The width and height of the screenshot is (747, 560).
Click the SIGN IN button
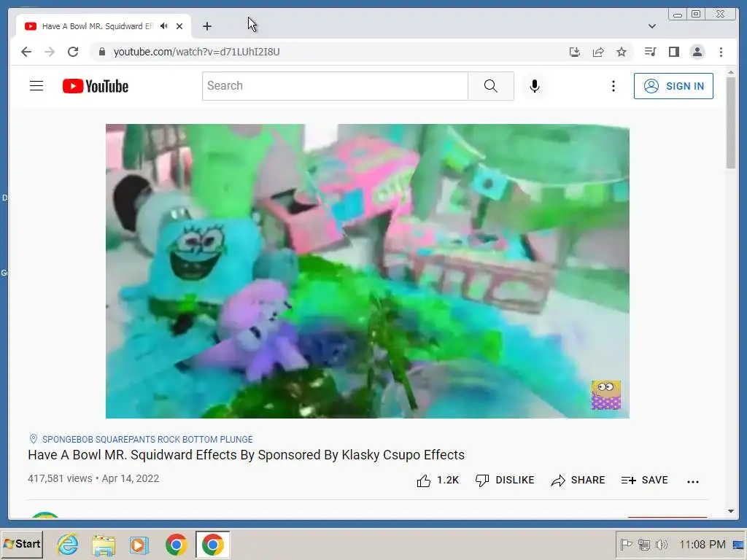673,86
